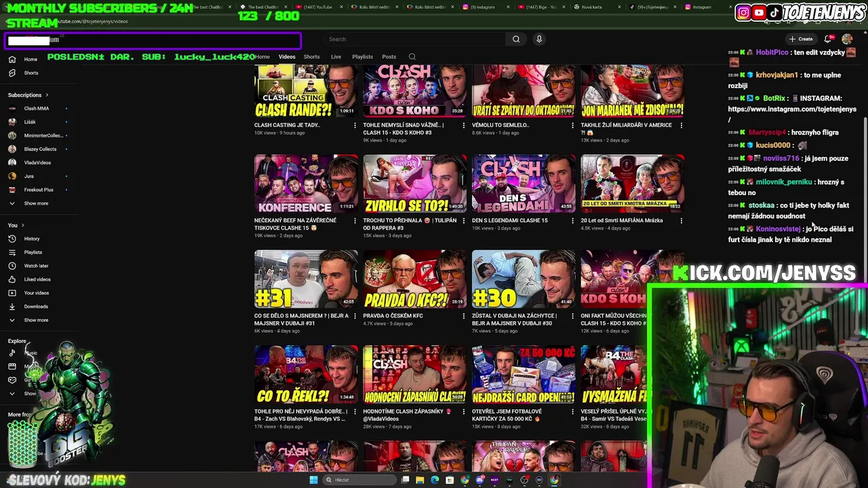The width and height of the screenshot is (868, 488).
Task: Open Shorts in YouTube sidebar
Action: point(31,73)
